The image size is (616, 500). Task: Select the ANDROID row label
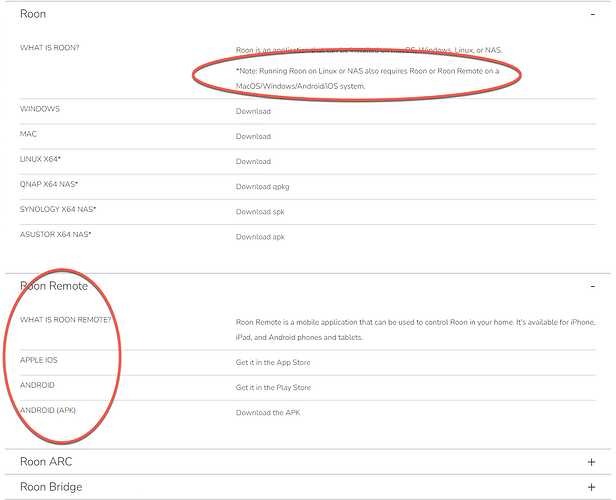(x=37, y=385)
